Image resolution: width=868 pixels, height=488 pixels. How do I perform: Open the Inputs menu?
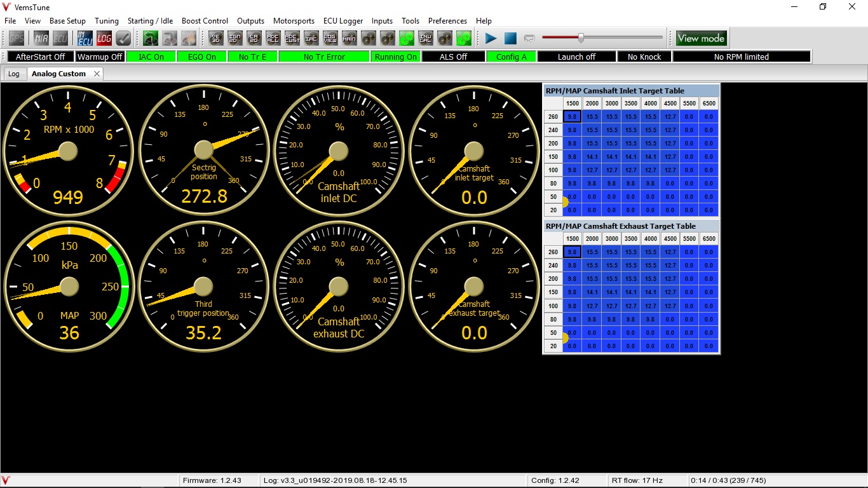(382, 21)
